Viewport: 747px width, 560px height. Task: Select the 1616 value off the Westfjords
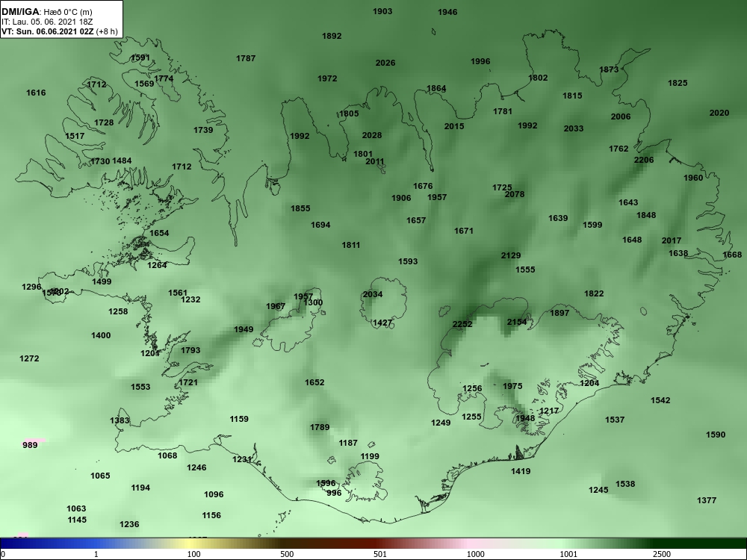[x=36, y=93]
